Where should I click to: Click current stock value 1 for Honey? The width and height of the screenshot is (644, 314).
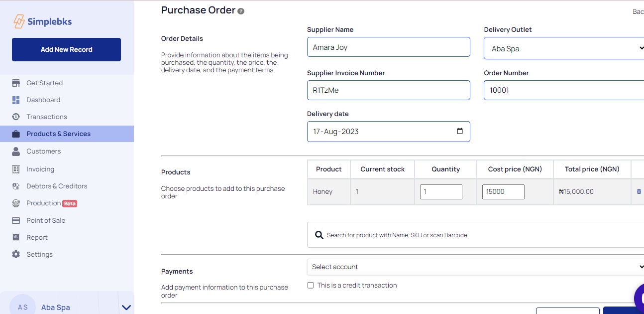point(357,191)
